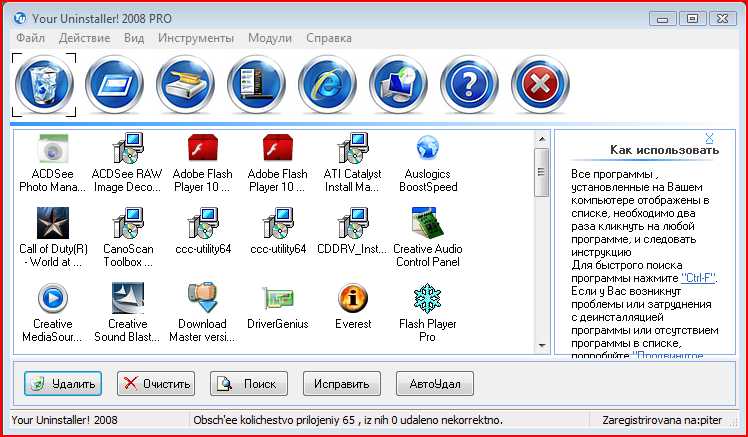Open the Вид menu
This screenshot has height=437, width=748.
(134, 38)
